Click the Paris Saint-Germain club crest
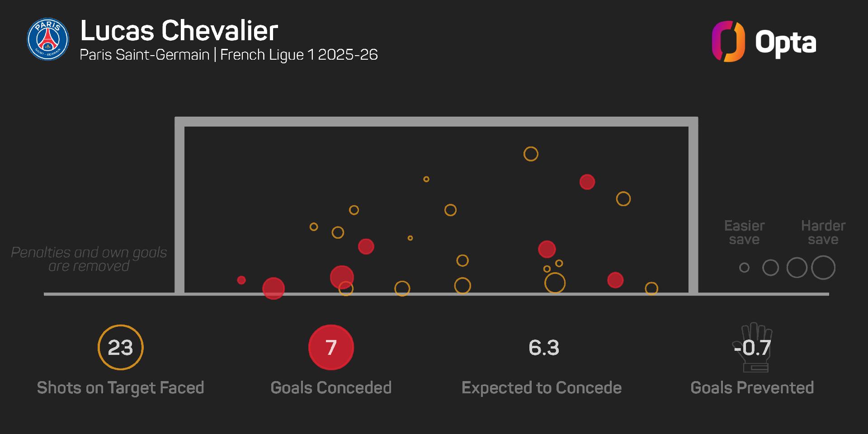868x434 pixels. pyautogui.click(x=48, y=39)
